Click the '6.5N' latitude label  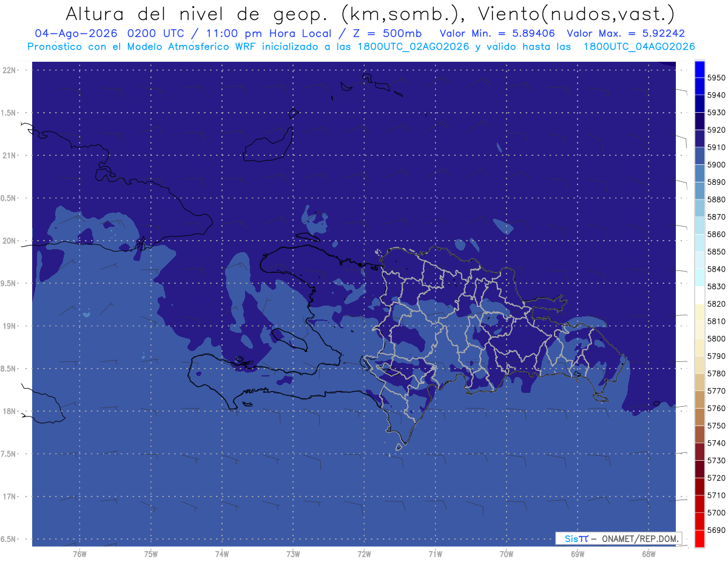[9, 540]
